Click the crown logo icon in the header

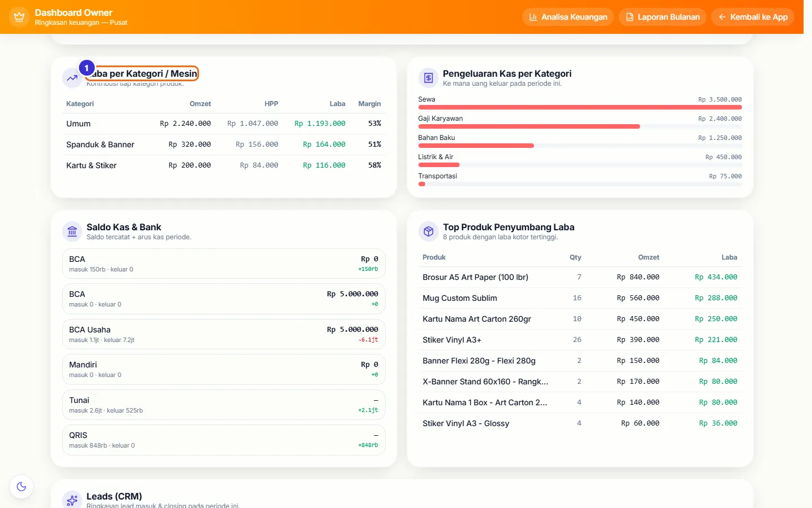tap(19, 17)
